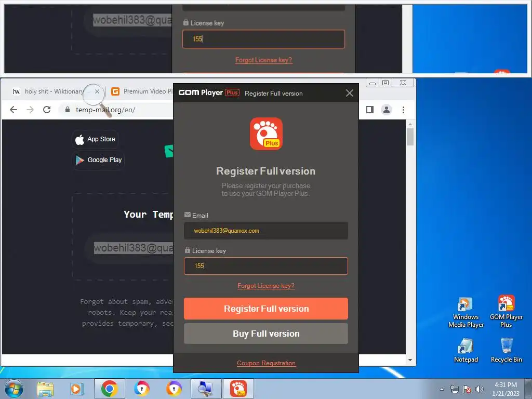Close the Chrome browser window

[x=403, y=83]
